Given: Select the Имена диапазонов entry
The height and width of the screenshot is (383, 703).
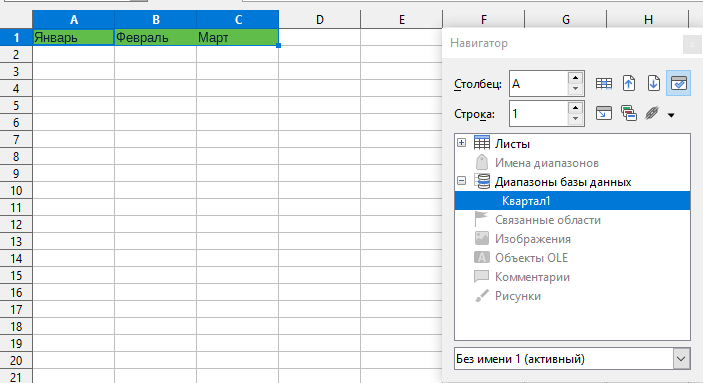Looking at the screenshot, I should tap(547, 163).
